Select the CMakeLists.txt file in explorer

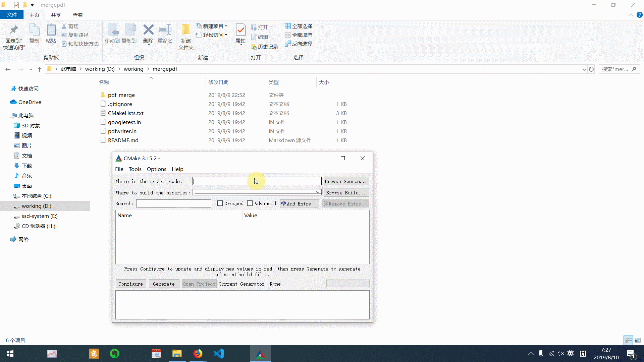(125, 113)
